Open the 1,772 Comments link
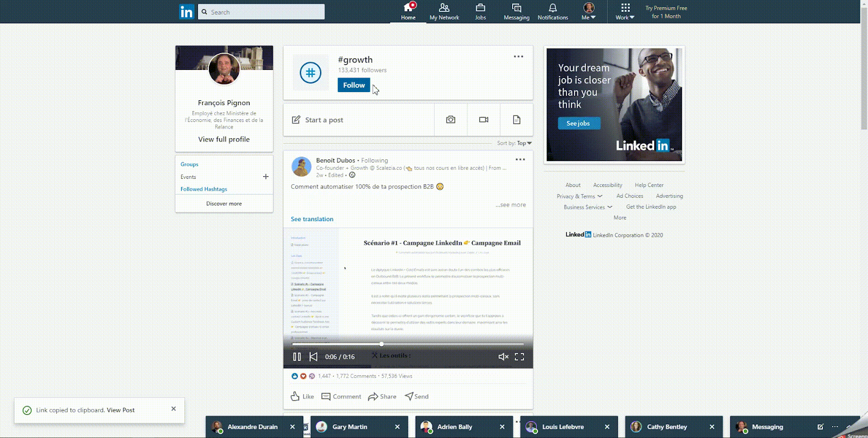Viewport: 868px width, 438px height. tap(356, 376)
